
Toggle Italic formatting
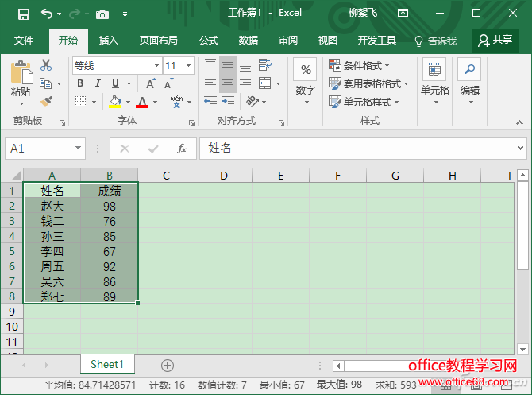[98, 83]
